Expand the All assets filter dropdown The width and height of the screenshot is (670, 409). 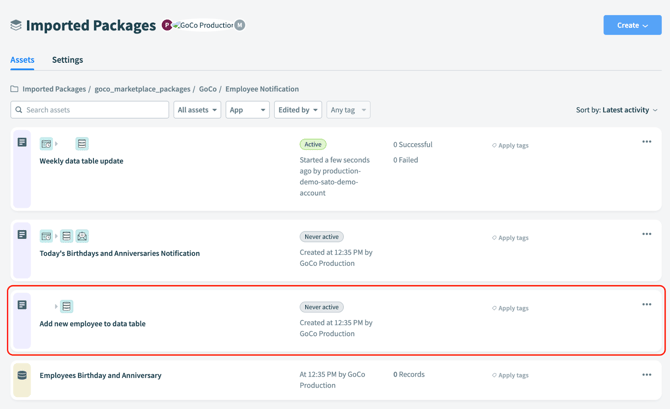coord(197,110)
